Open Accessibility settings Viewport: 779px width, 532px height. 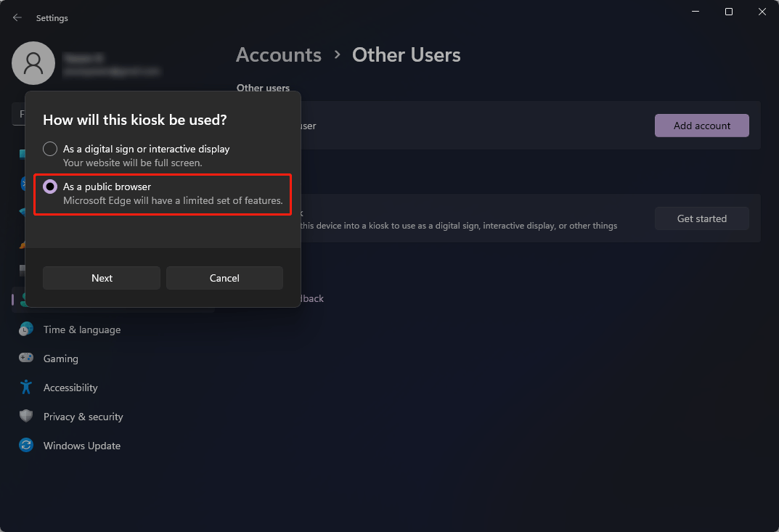[x=70, y=387]
